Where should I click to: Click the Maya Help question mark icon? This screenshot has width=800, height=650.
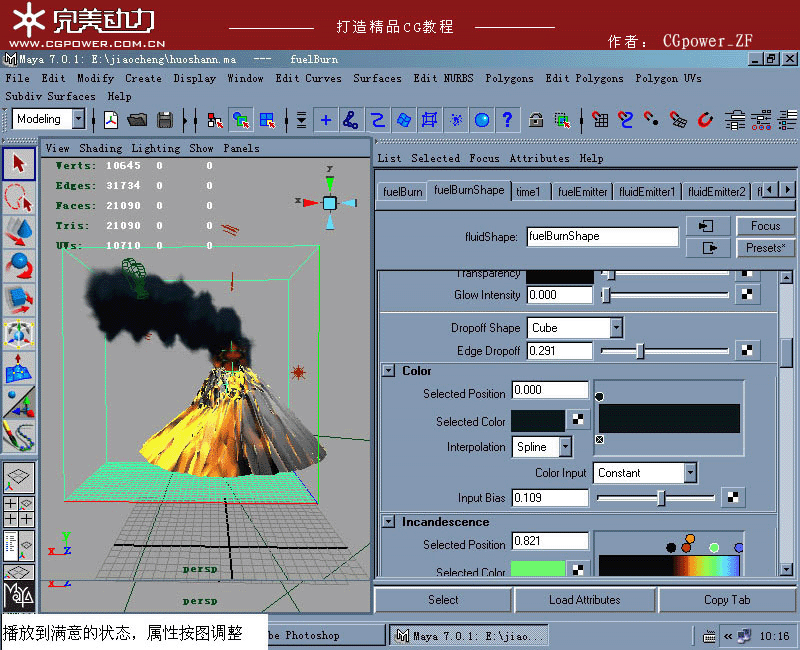click(508, 120)
